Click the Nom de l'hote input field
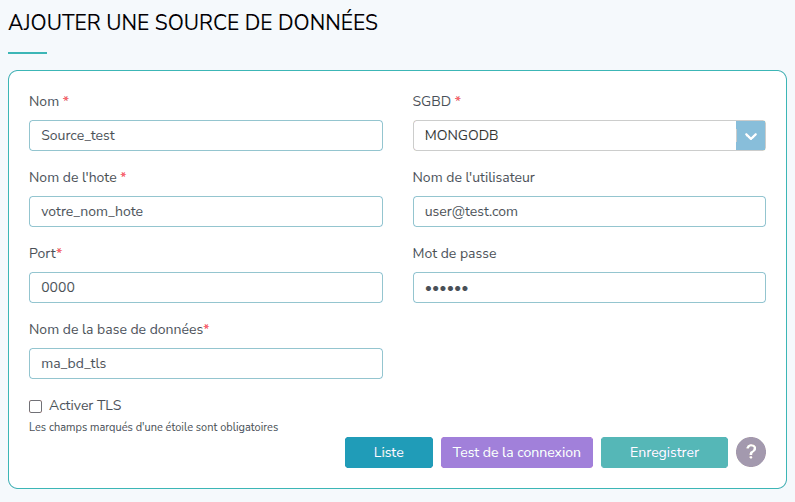795x502 pixels. point(206,211)
